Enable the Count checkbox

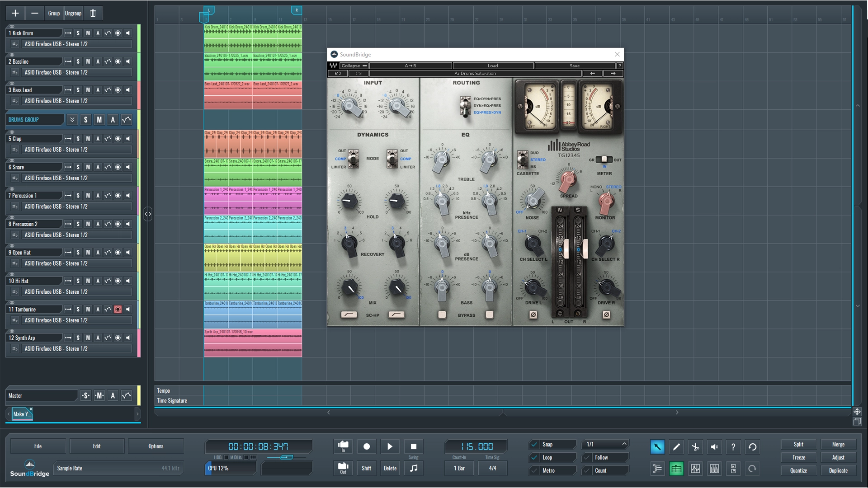point(587,471)
